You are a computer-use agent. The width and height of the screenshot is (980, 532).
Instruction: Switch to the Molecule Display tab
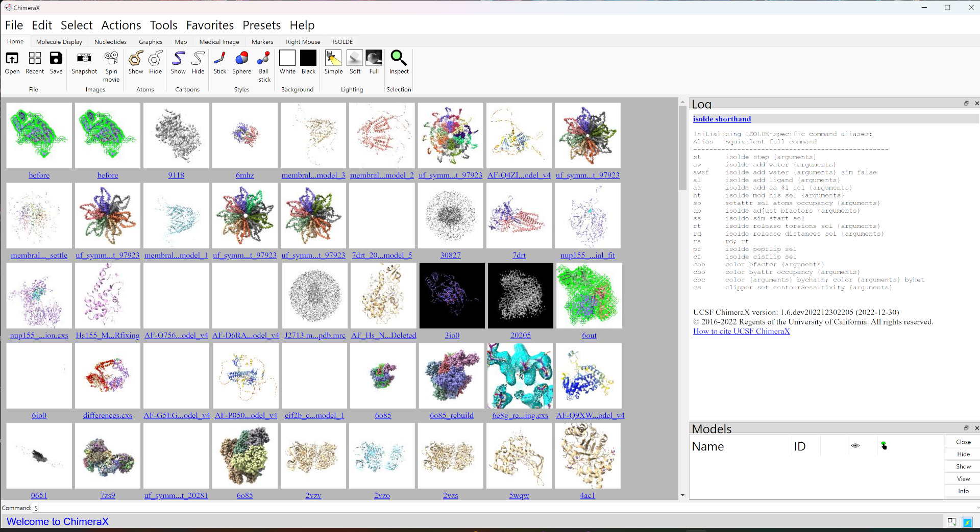coord(59,42)
